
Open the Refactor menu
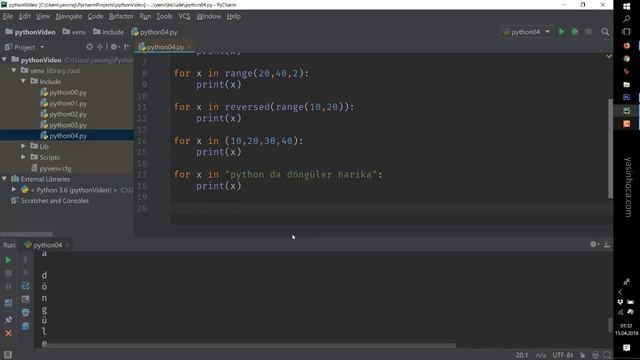tap(121, 16)
